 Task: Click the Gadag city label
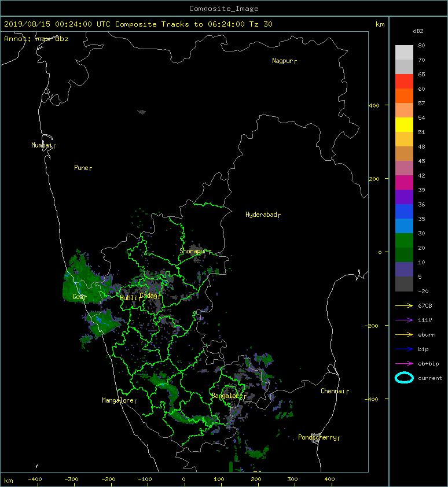coord(149,296)
